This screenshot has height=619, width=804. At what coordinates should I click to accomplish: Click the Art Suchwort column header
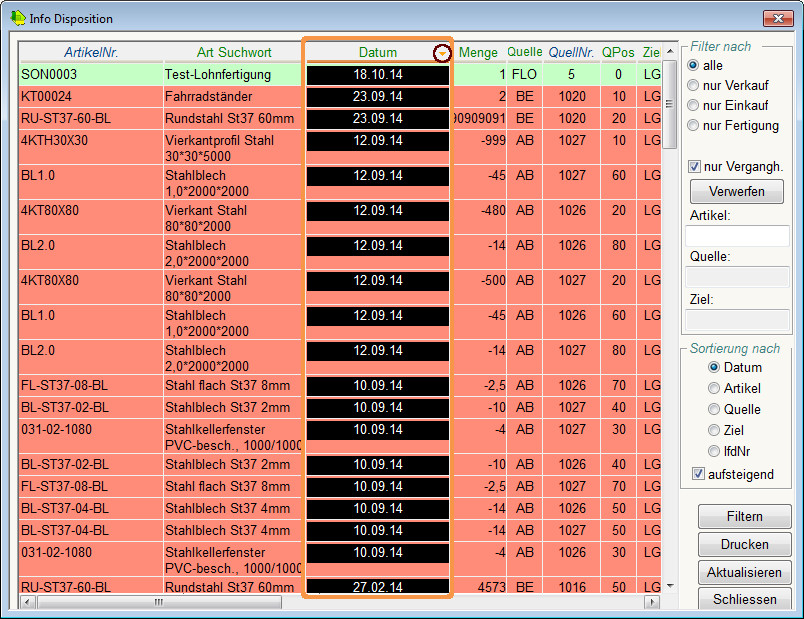pyautogui.click(x=232, y=52)
